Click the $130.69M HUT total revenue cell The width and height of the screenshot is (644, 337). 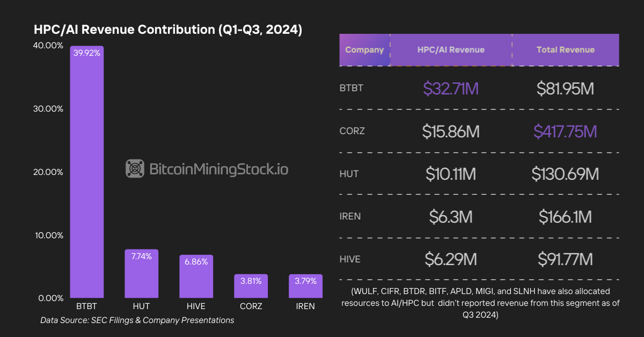[x=565, y=174]
